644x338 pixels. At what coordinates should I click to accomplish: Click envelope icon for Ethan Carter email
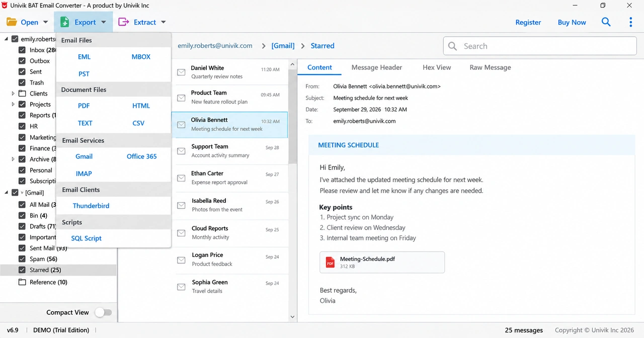pyautogui.click(x=181, y=178)
